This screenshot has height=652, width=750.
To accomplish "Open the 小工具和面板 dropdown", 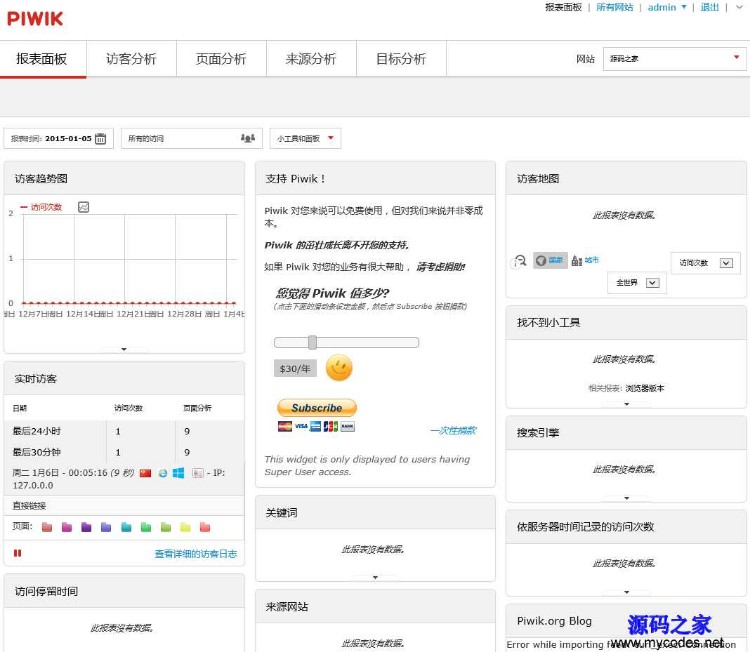I will coord(305,138).
